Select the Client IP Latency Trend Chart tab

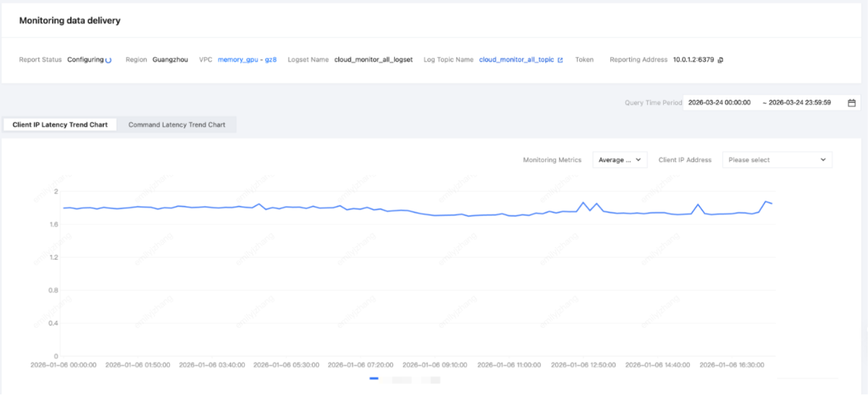60,125
